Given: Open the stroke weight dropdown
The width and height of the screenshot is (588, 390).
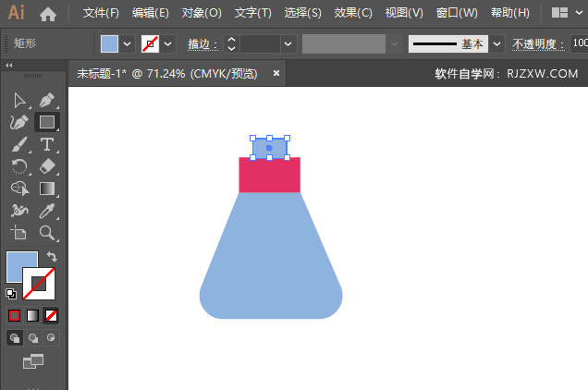Looking at the screenshot, I should [x=288, y=44].
